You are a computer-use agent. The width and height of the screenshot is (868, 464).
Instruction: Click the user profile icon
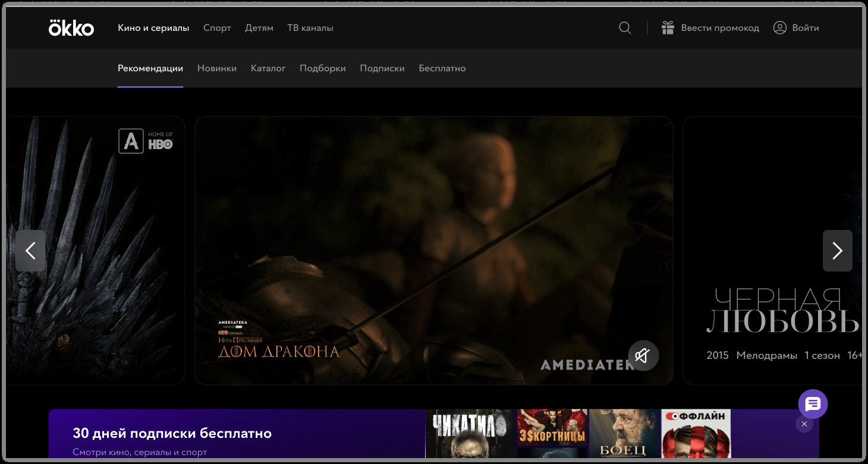(779, 28)
